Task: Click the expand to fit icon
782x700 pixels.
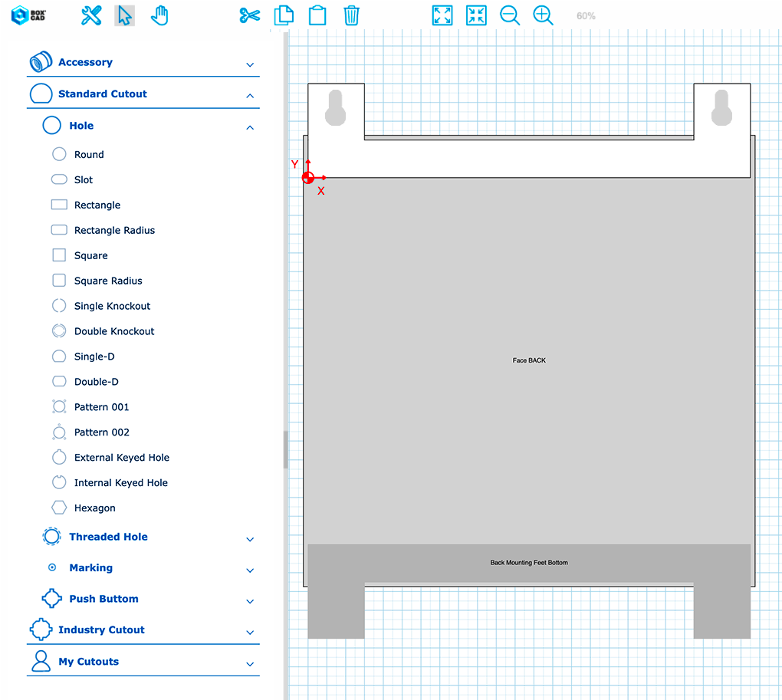Action: 442,15
